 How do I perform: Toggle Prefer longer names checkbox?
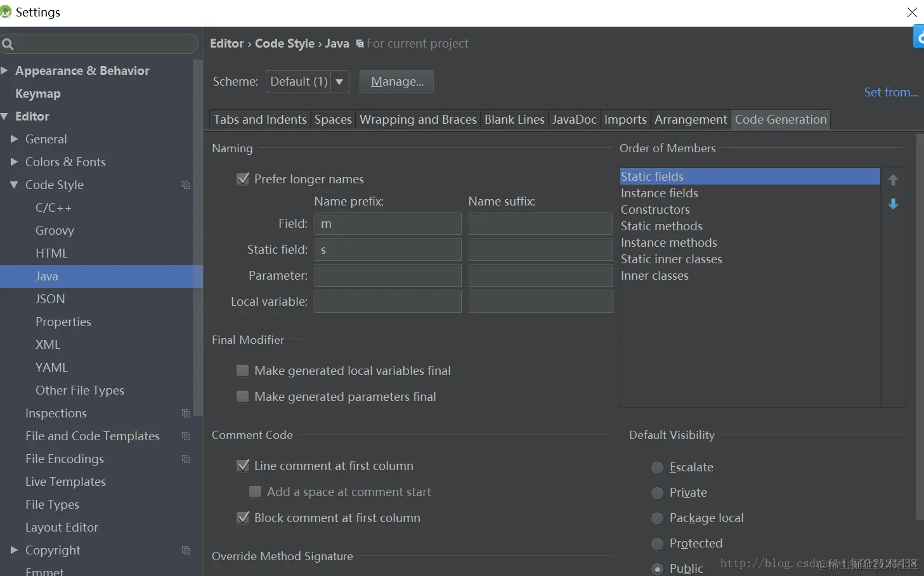coord(242,179)
